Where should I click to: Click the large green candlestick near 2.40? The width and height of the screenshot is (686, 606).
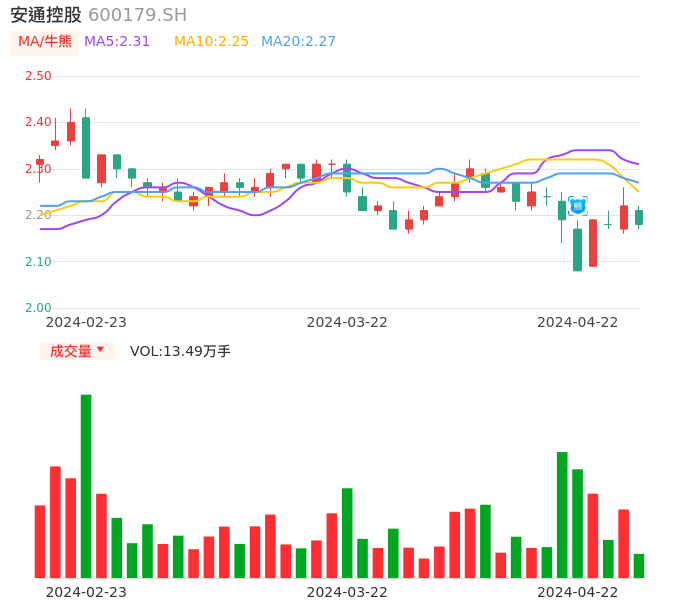86,148
